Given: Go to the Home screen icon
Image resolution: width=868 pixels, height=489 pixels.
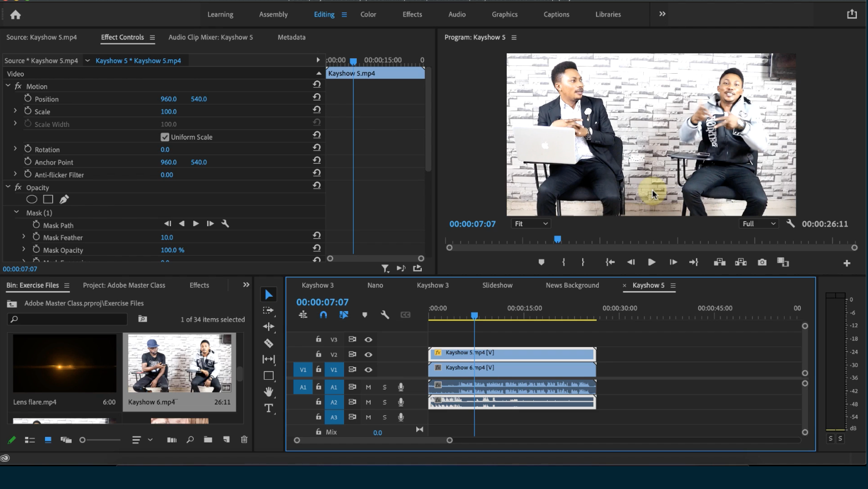Looking at the screenshot, I should click(16, 15).
